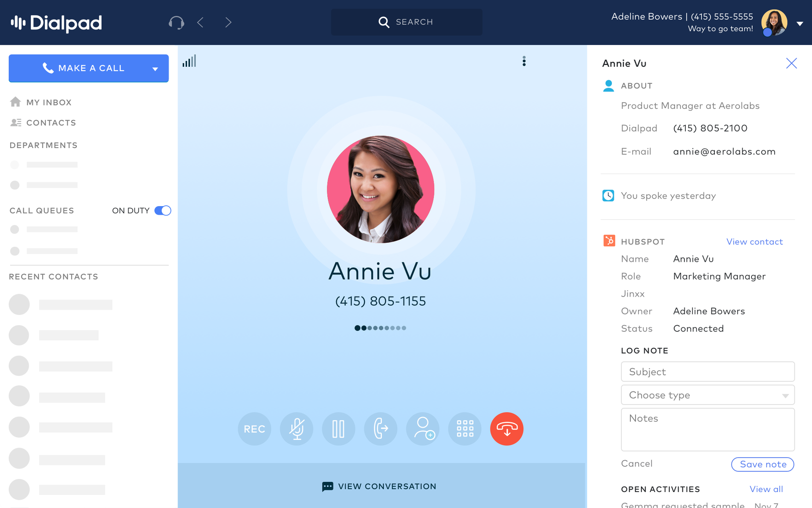Image resolution: width=812 pixels, height=508 pixels.
Task: Click the status dot on profile avatar
Action: coord(767,32)
